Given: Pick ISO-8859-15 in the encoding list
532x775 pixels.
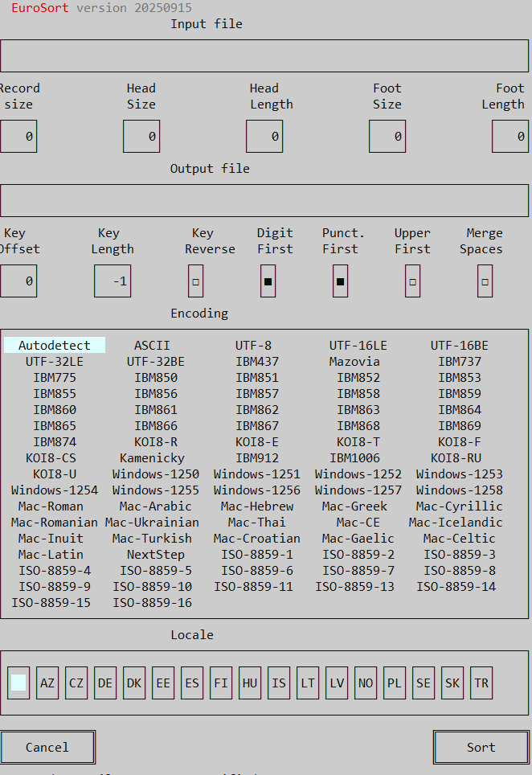Looking at the screenshot, I should [51, 603].
